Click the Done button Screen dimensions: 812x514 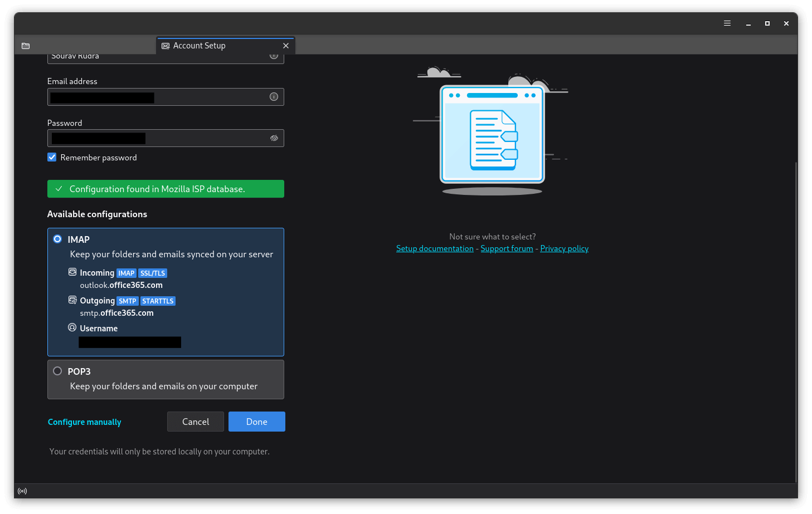tap(256, 422)
